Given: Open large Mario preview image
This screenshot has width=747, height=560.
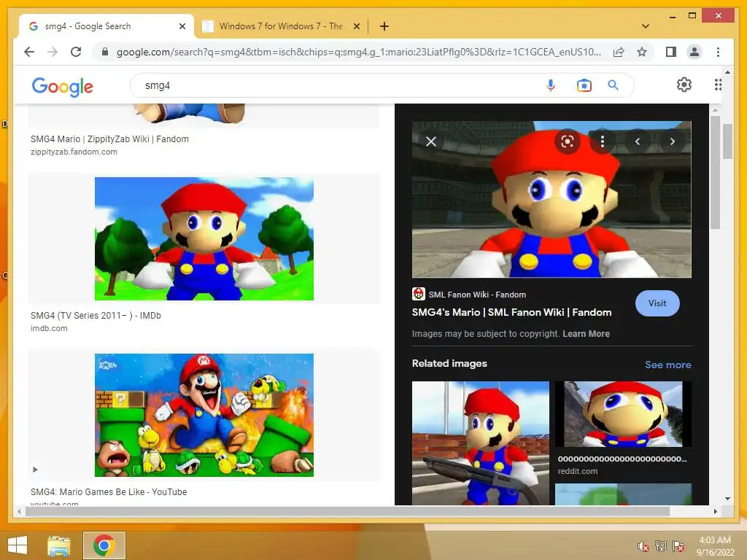Looking at the screenshot, I should pyautogui.click(x=551, y=199).
